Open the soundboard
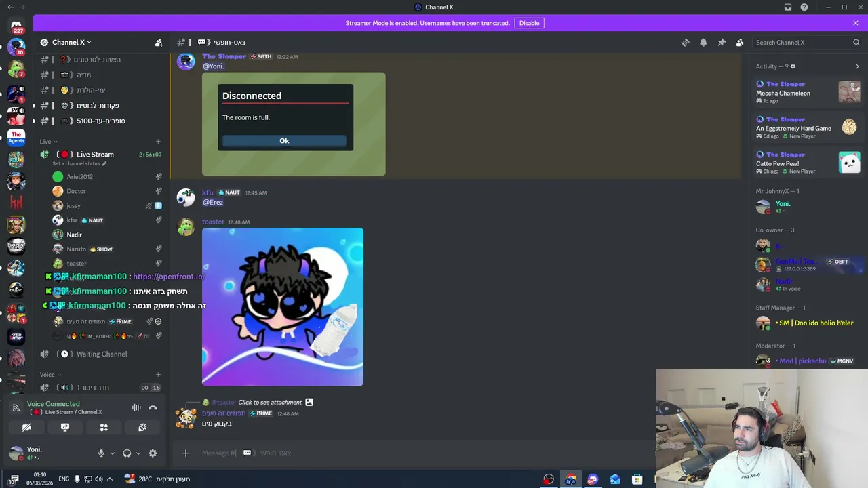868x488 pixels. [x=142, y=427]
